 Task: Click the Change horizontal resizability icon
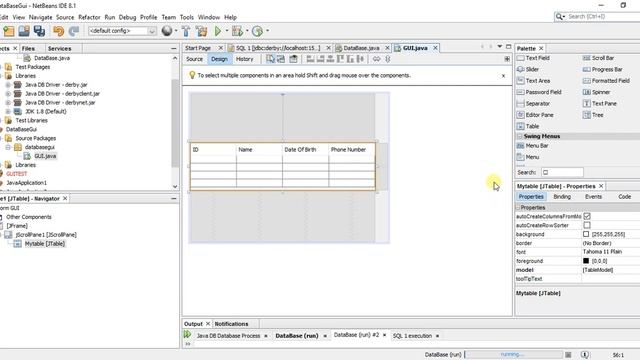376,59
